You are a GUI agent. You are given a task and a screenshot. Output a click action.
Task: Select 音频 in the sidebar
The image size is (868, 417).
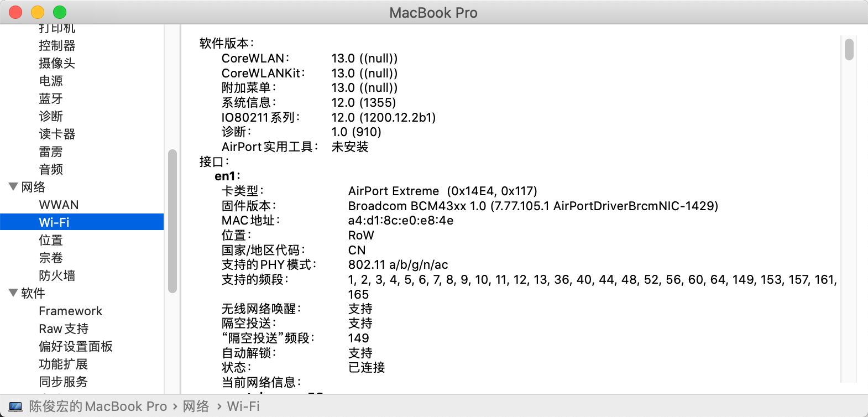tap(51, 169)
